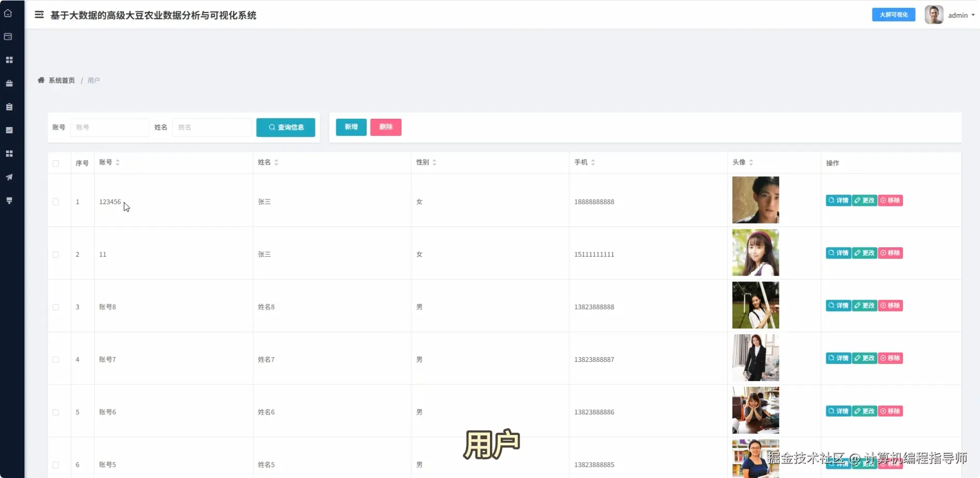This screenshot has width=980, height=478.
Task: Click the 查询信息 search button
Action: 285,127
